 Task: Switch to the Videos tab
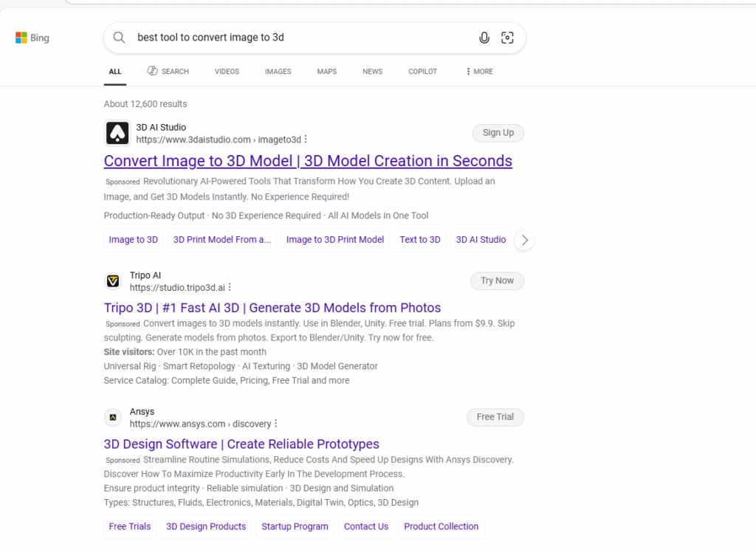tap(227, 72)
